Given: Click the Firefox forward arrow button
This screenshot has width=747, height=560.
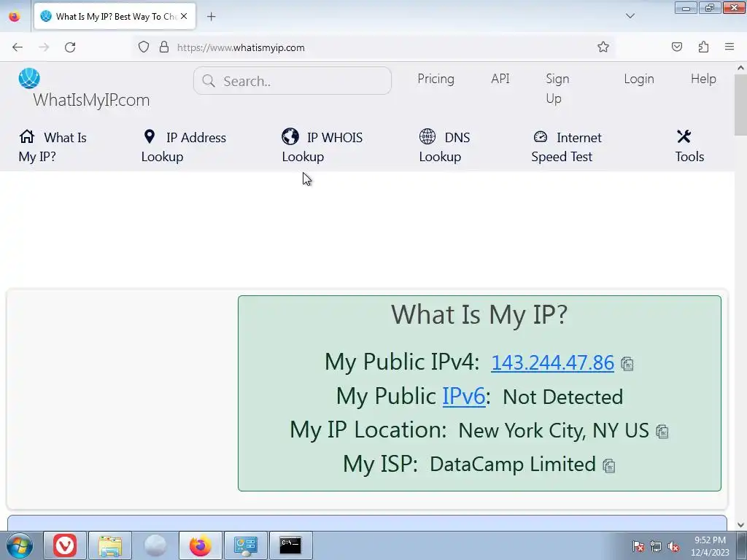Looking at the screenshot, I should [44, 47].
